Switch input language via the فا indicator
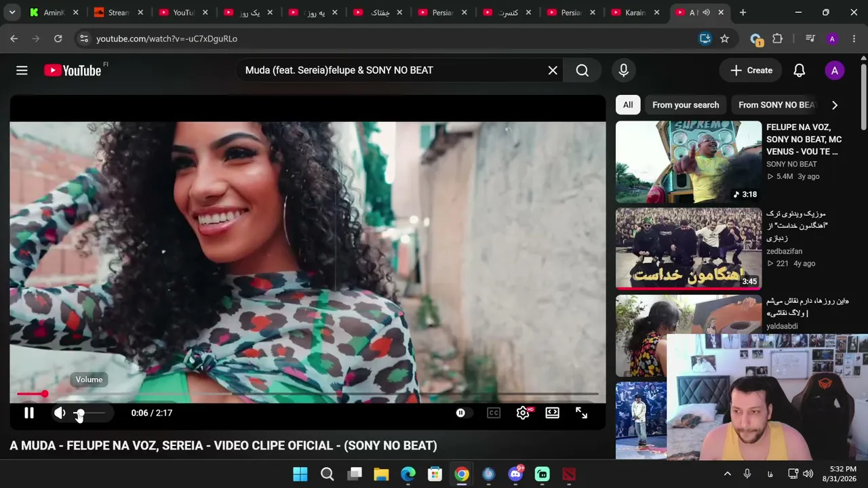 (770, 474)
